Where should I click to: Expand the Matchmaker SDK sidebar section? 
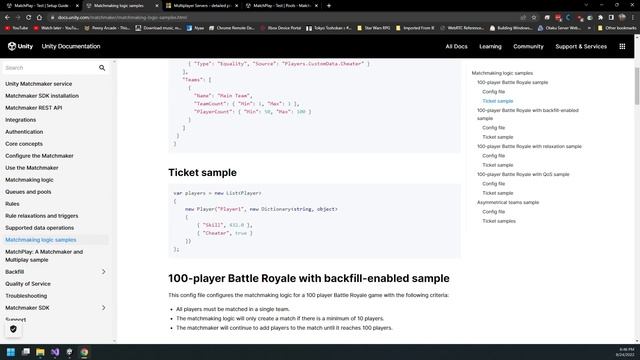(104, 308)
